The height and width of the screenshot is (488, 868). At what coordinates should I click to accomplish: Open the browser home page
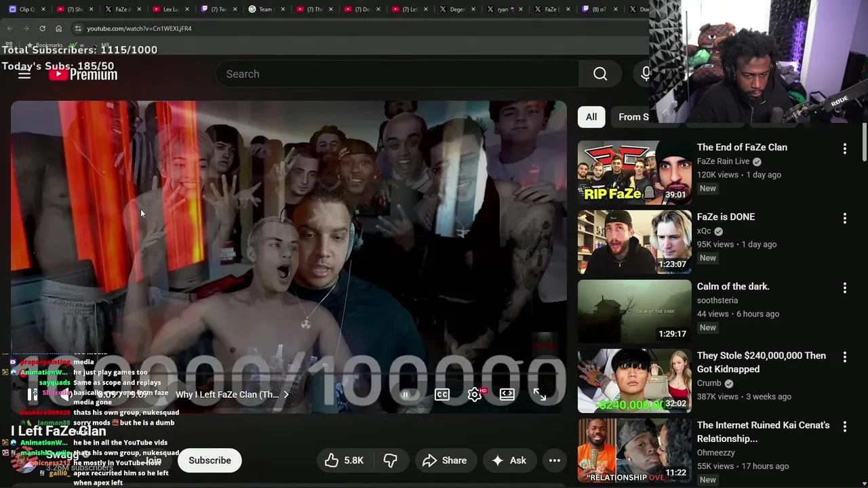click(59, 28)
